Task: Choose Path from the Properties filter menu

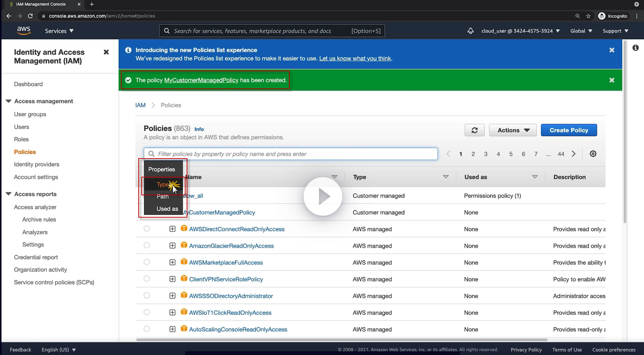Action: coord(162,196)
